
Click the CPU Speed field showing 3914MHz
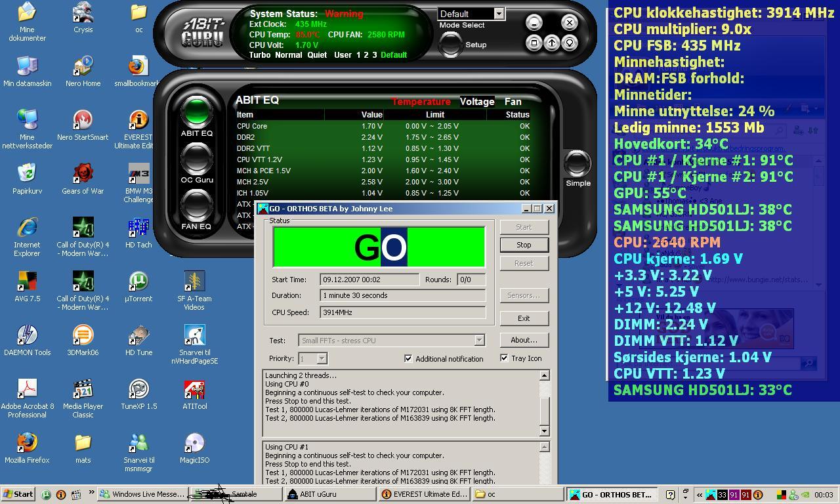(402, 312)
